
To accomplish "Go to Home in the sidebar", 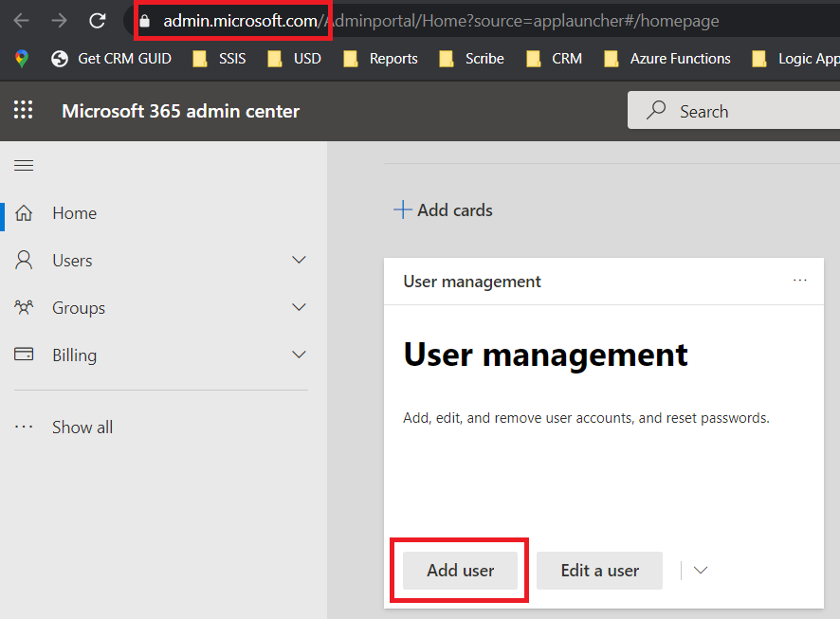I will point(161,213).
